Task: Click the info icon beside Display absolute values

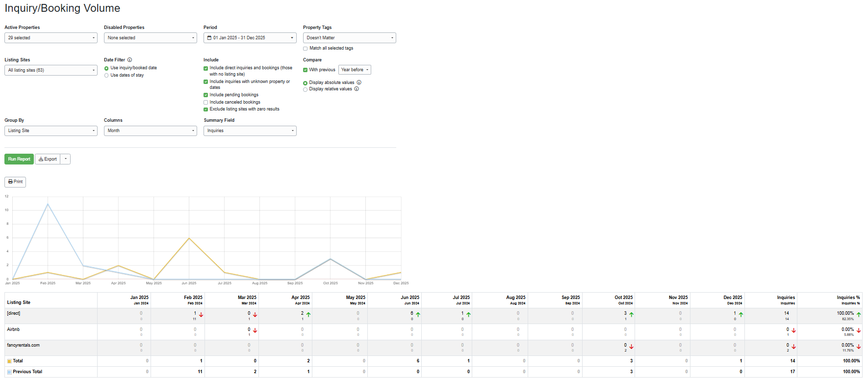Action: pos(359,82)
